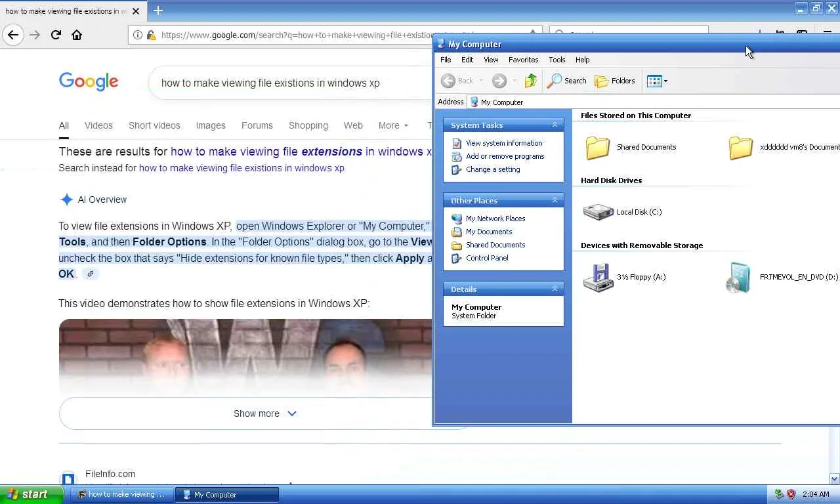The height and width of the screenshot is (504, 840).
Task: Open the Tools menu in My Computer
Action: pyautogui.click(x=556, y=60)
